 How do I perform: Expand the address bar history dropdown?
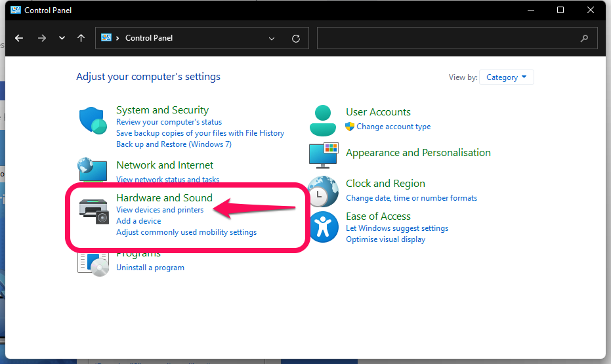(272, 39)
